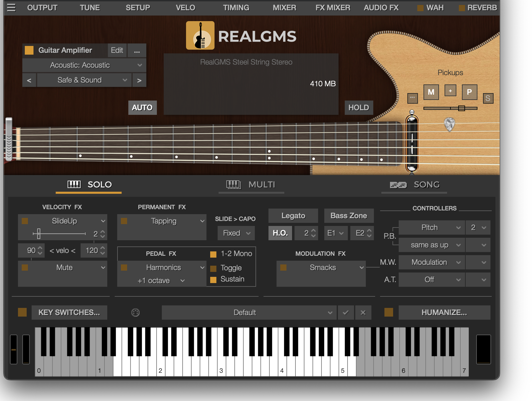Click the plus pickup button
This screenshot has height=401, width=532.
point(450,90)
